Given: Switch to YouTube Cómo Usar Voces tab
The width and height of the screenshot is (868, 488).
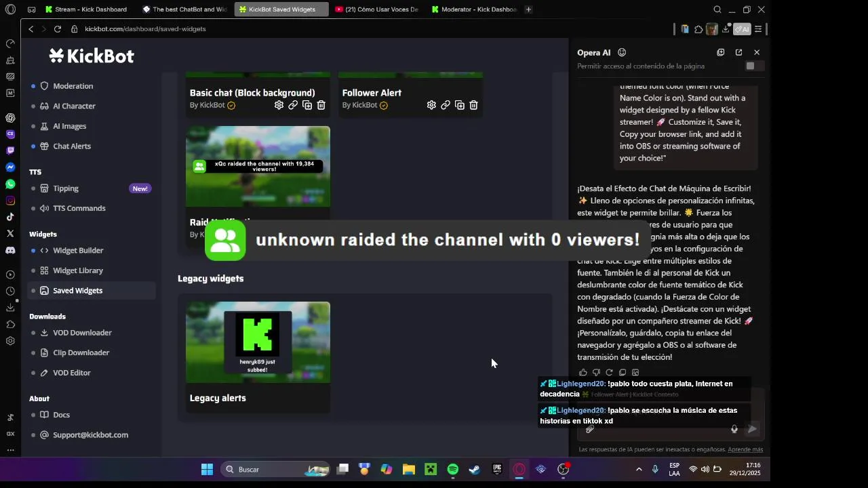Looking at the screenshot, I should 378,9.
